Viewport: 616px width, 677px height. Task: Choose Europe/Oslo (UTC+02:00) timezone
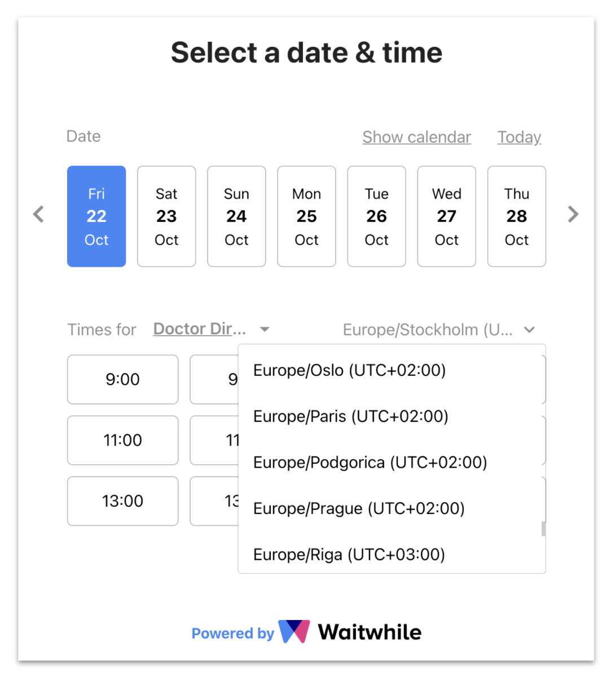349,370
